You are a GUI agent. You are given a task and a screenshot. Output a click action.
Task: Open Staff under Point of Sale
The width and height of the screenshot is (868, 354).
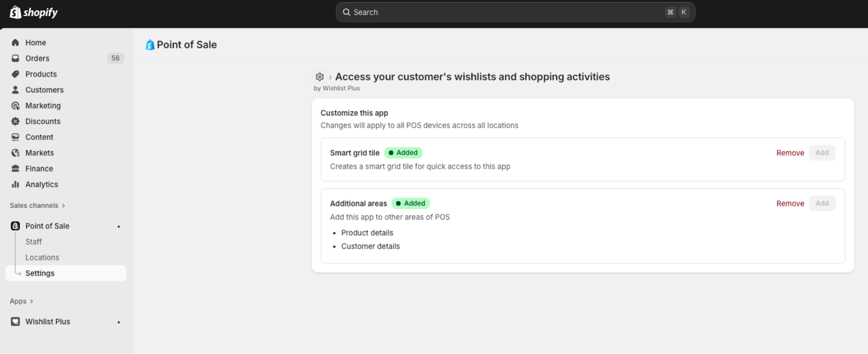point(34,242)
